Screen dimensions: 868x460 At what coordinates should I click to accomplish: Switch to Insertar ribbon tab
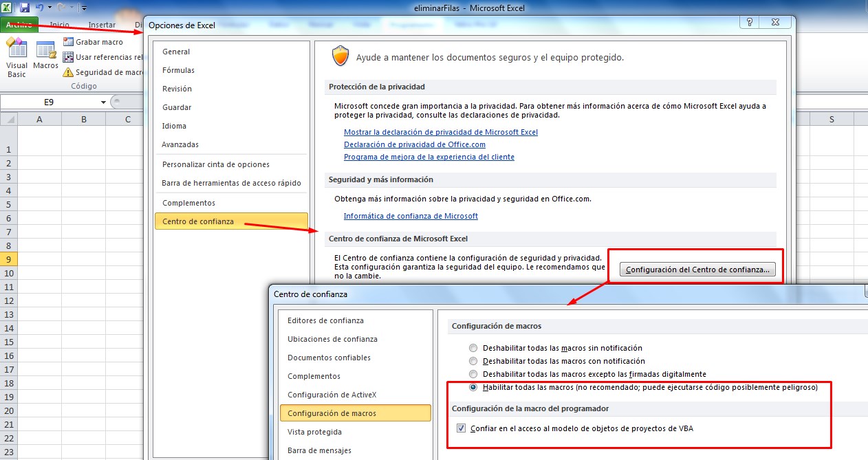102,25
